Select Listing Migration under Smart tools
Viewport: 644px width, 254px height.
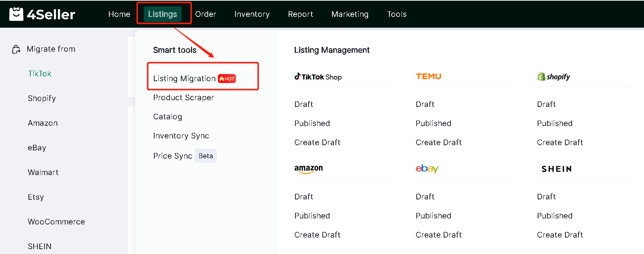pos(184,79)
